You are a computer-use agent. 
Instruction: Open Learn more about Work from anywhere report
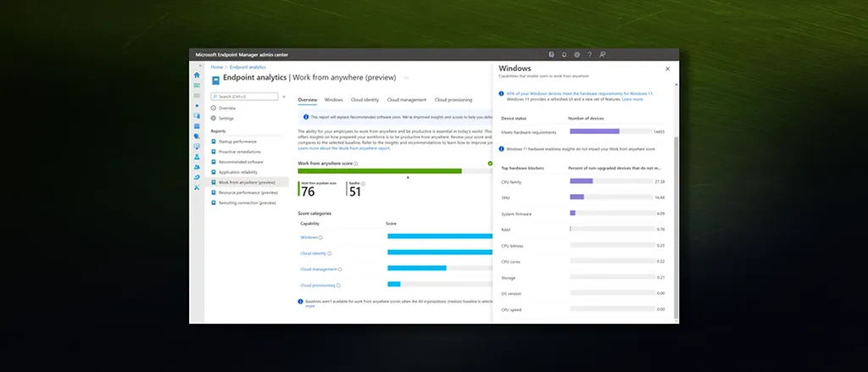click(x=344, y=148)
